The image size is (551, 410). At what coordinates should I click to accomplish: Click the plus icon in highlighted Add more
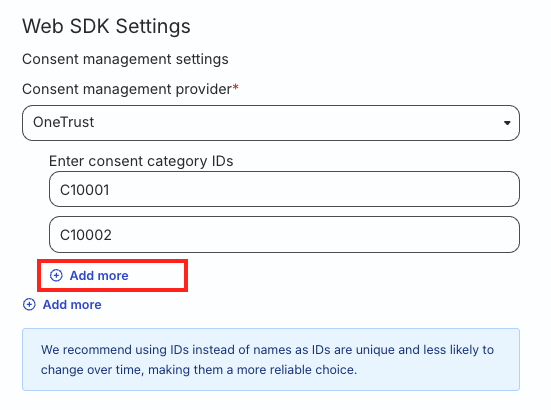(x=56, y=275)
